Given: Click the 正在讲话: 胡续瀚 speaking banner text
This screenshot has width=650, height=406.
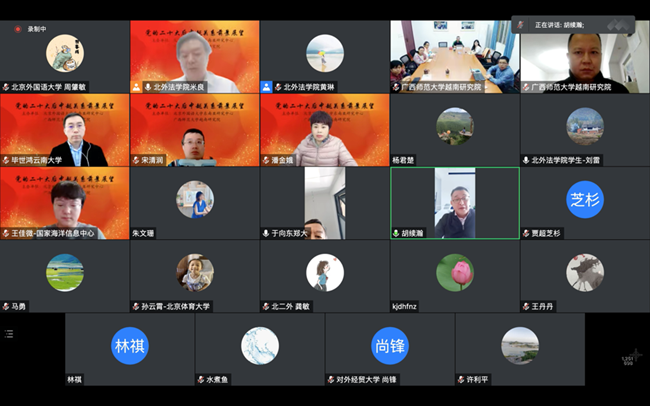Looking at the screenshot, I should click(x=560, y=25).
